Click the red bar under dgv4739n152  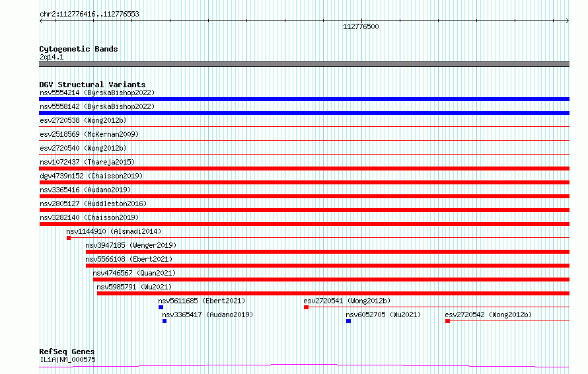(x=304, y=182)
